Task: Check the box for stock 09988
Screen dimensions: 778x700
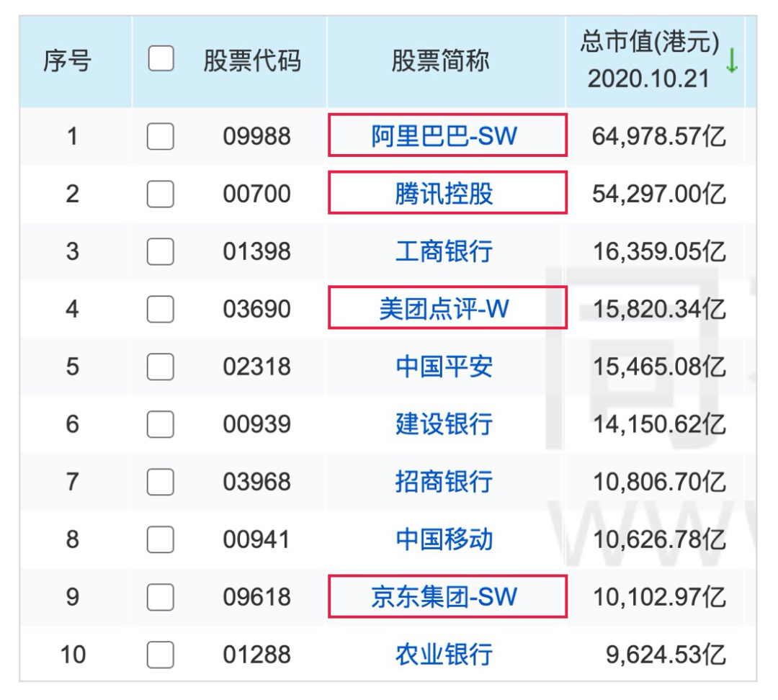Action: tap(160, 136)
